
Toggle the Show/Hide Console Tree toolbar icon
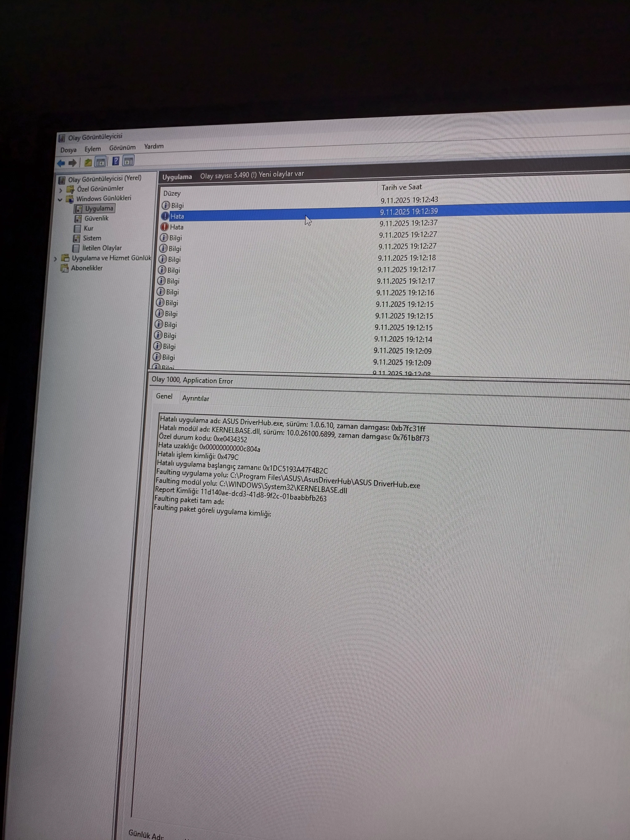tap(101, 162)
